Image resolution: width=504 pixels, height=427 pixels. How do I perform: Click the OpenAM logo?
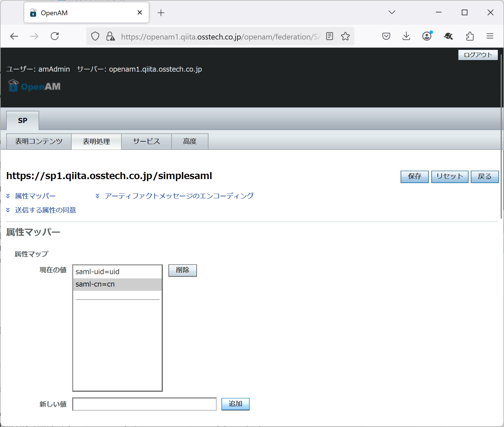(34, 86)
